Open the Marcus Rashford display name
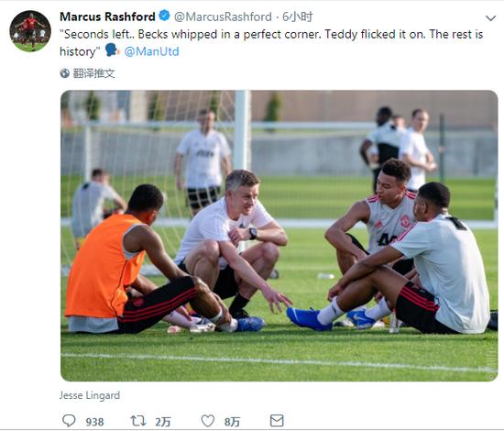Viewport: 504px width, 431px height. pos(107,17)
